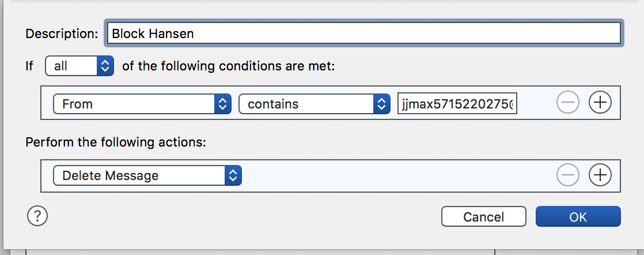This screenshot has height=255, width=644.
Task: Click the blue arrows on the 'all' popup
Action: click(105, 66)
